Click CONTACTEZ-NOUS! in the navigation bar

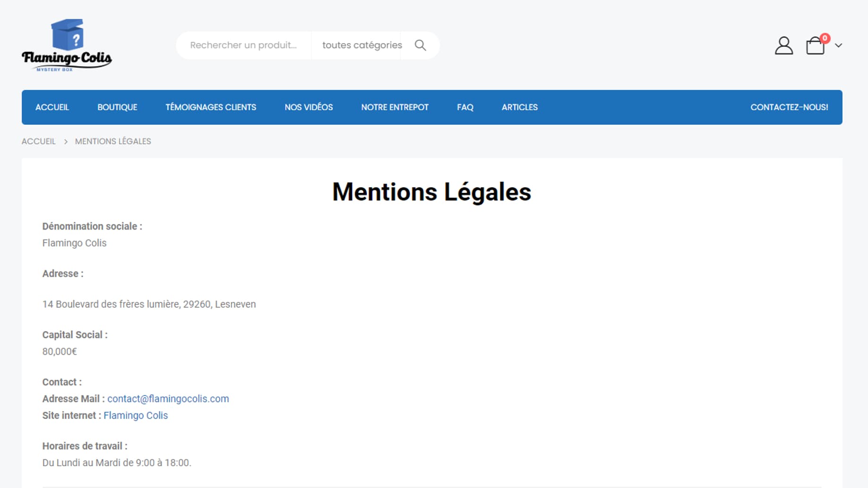pos(789,107)
